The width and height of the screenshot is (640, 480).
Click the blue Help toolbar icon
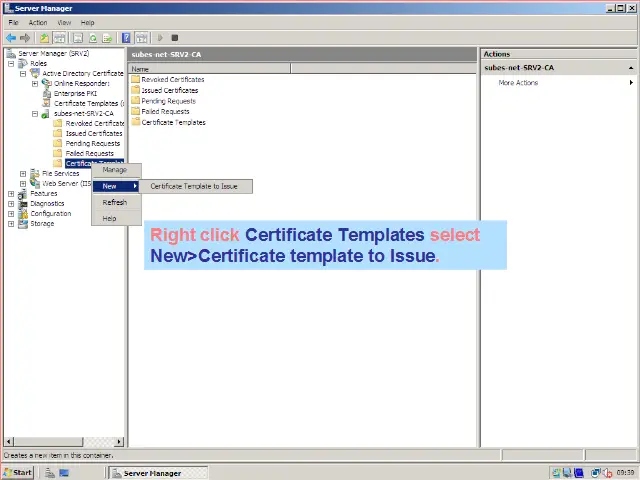click(x=126, y=38)
